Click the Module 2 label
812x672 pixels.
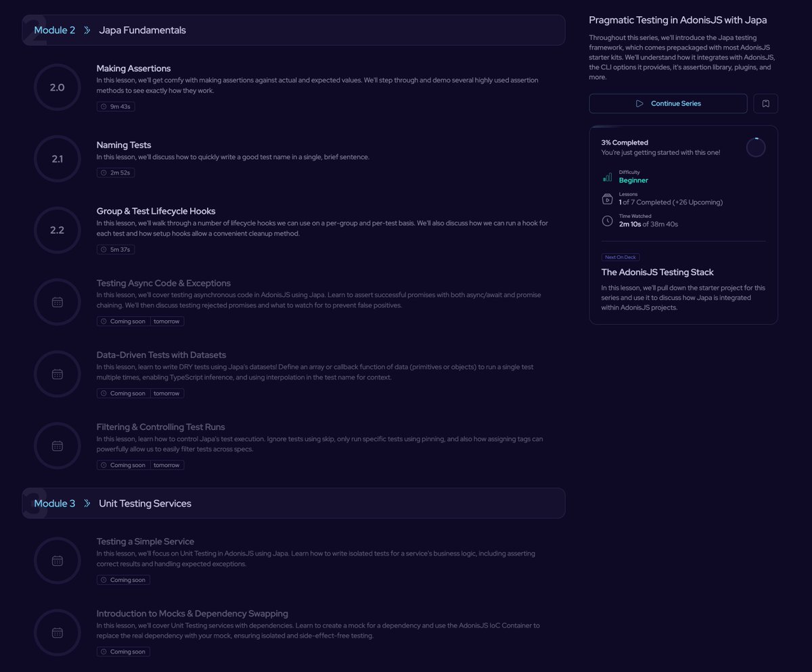pyautogui.click(x=55, y=30)
